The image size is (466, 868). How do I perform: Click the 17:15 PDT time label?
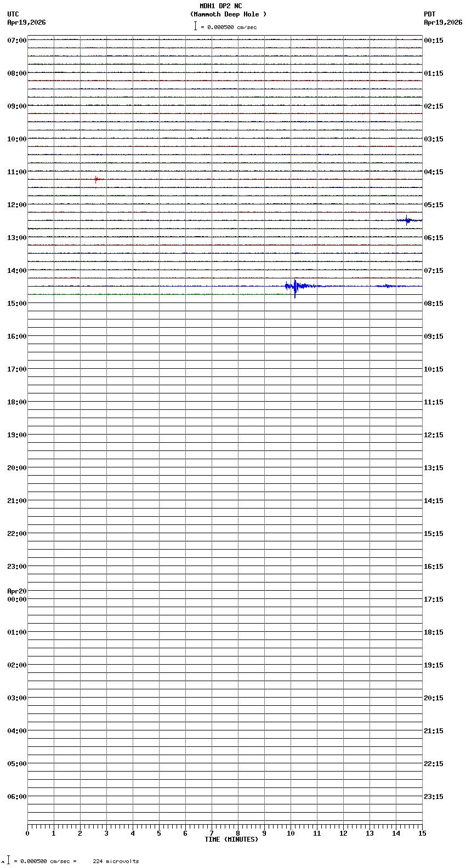(x=434, y=599)
